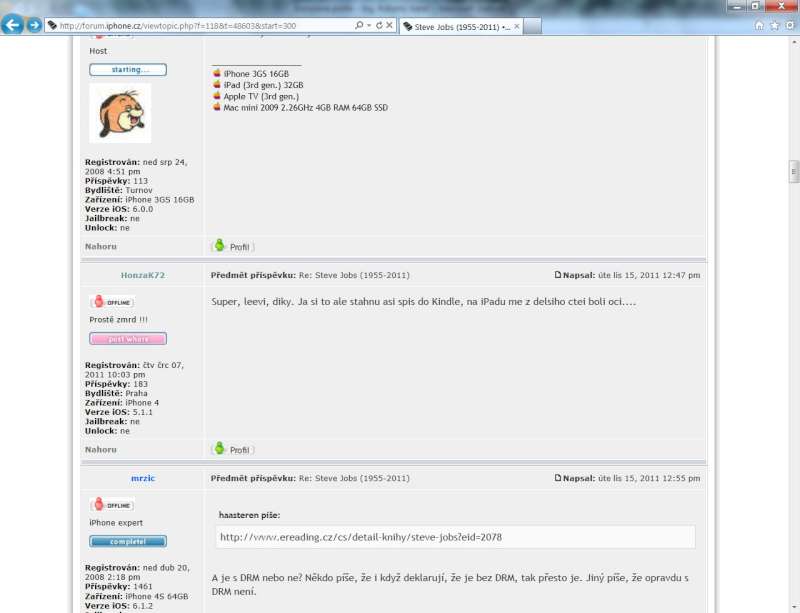Click the beaver avatar image
Image resolution: width=800 pixels, height=613 pixels.
point(120,113)
